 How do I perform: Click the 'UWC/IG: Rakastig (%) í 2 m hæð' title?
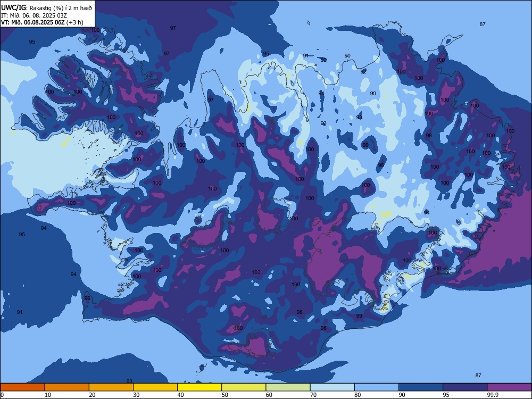(x=46, y=8)
